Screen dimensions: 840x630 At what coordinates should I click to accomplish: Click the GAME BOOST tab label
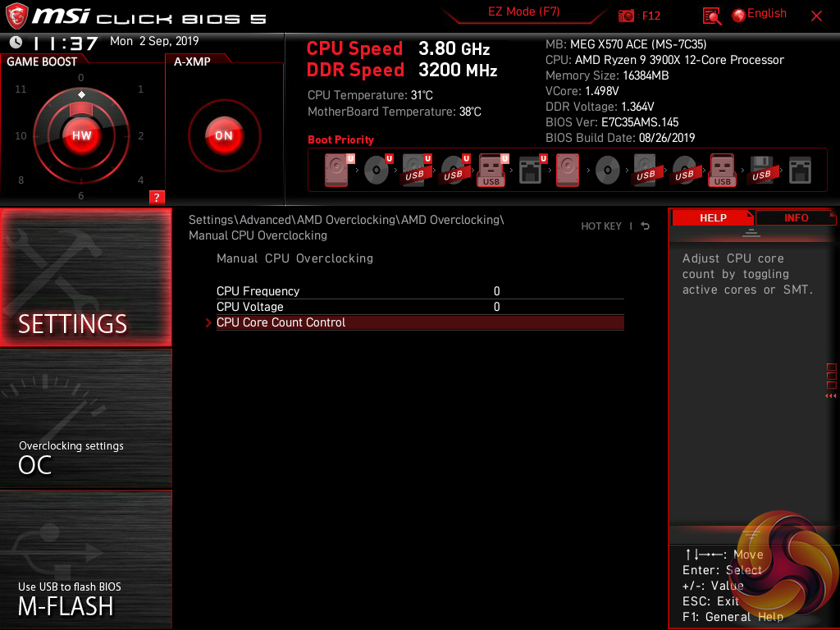pos(42,62)
